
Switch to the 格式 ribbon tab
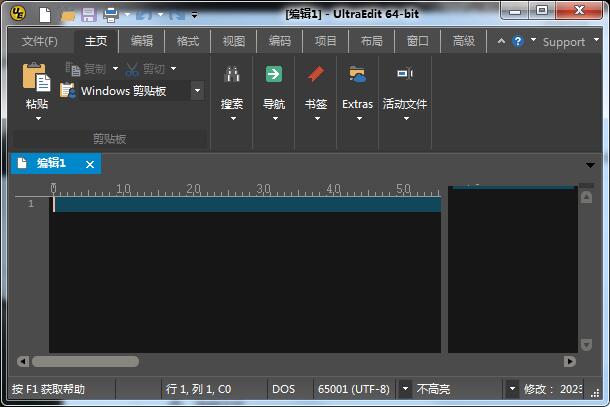click(x=188, y=41)
